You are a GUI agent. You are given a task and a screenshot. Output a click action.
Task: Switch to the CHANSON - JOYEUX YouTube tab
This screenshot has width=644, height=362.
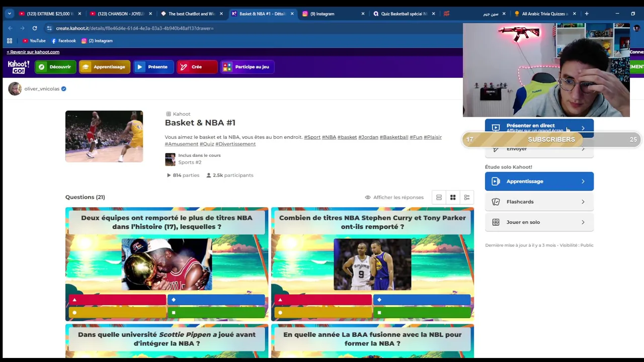[121, 14]
